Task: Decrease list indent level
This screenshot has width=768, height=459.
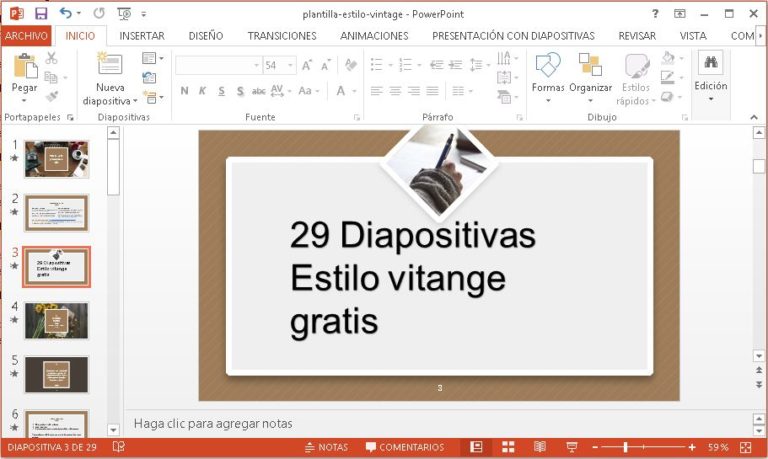Action: 436,65
